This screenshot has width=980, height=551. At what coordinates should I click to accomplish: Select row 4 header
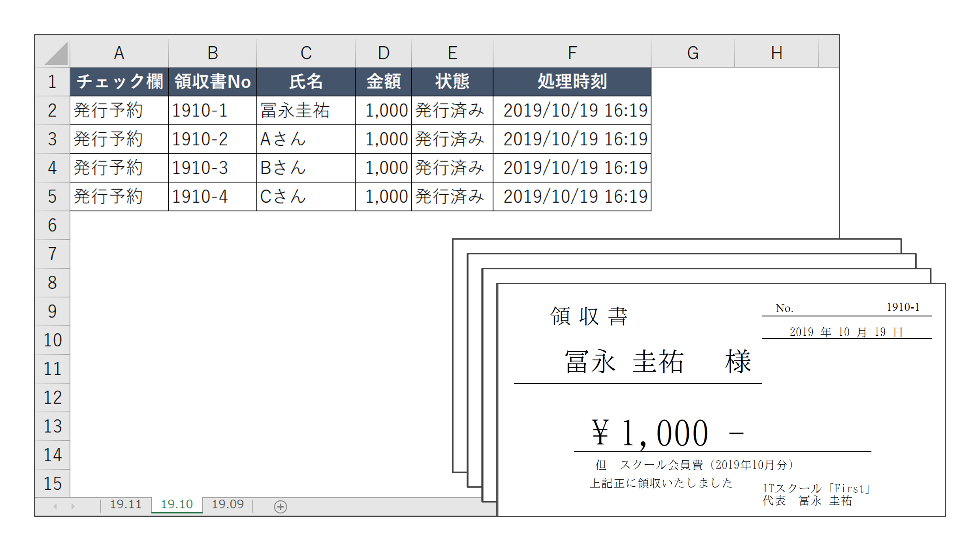[x=53, y=168]
